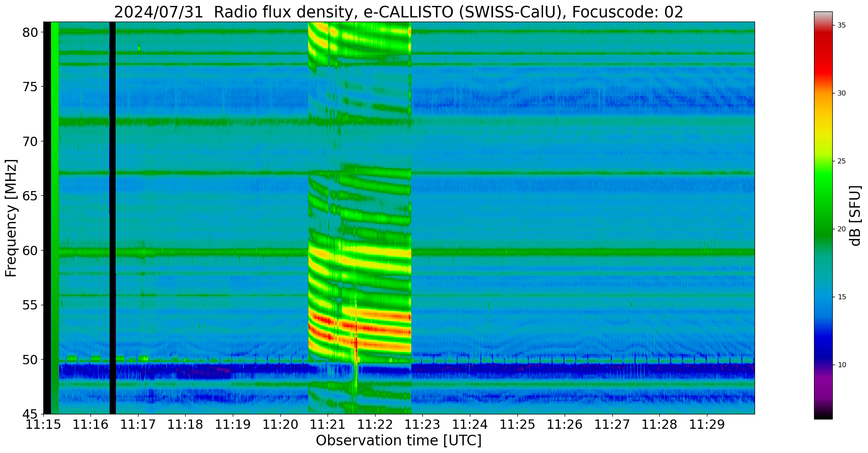Screen dimensions: 868x453
Task: Click the 11:20 time tick label
Action: (x=280, y=425)
